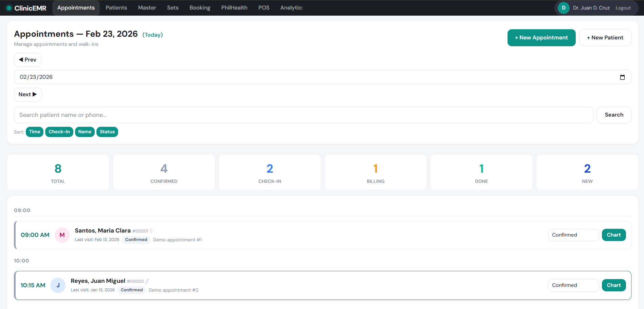Image resolution: width=644 pixels, height=309 pixels.
Task: Go to previous day with Prev arrow
Action: click(x=27, y=60)
